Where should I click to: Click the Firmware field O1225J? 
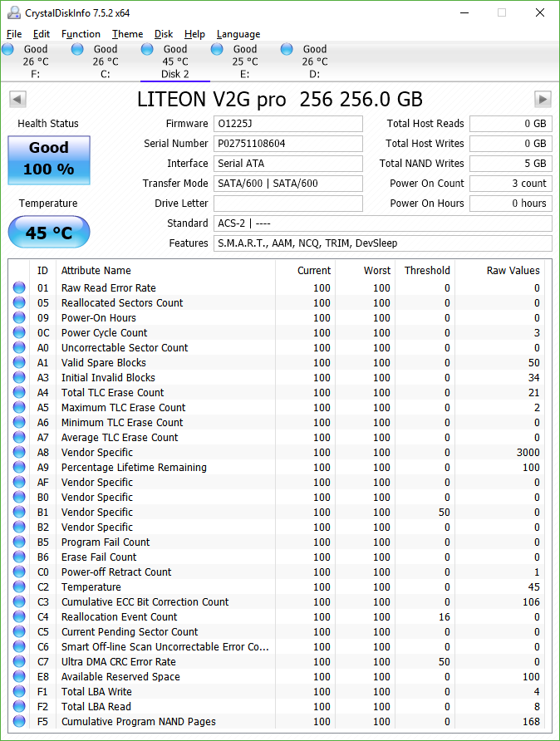[288, 124]
